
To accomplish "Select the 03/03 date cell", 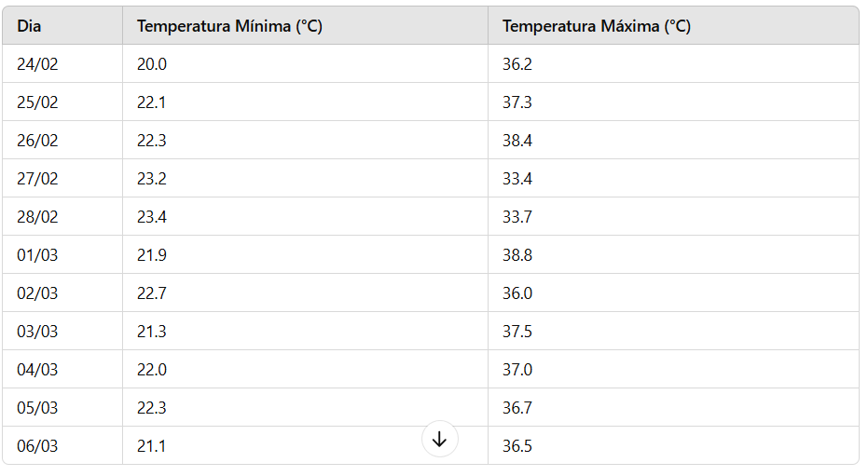I will click(x=62, y=332).
